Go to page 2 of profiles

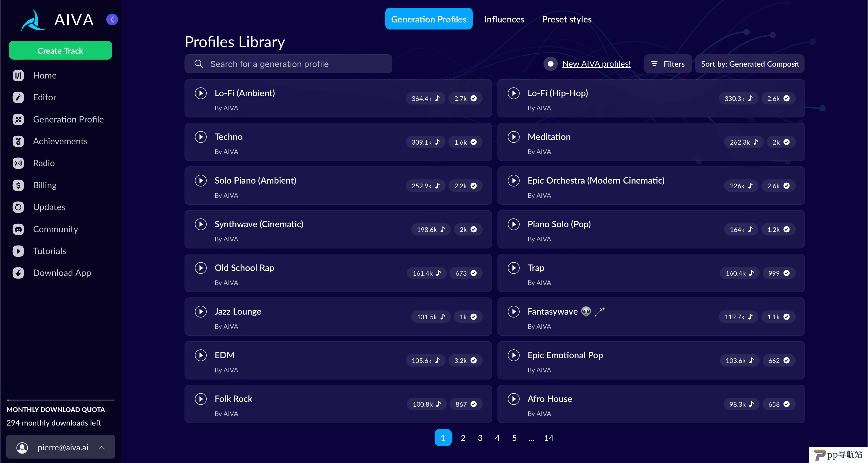tap(463, 438)
